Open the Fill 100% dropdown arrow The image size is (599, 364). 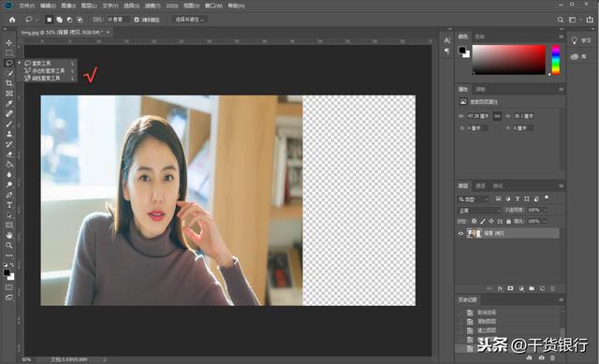pos(545,221)
